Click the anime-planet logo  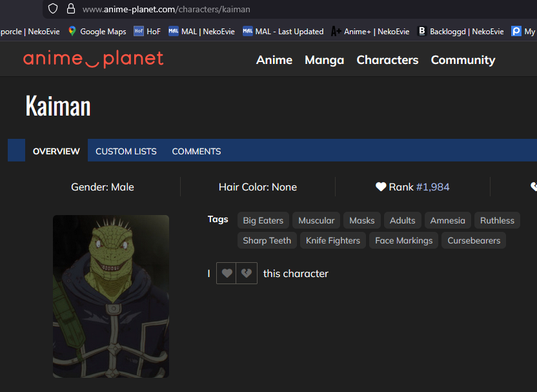click(93, 59)
